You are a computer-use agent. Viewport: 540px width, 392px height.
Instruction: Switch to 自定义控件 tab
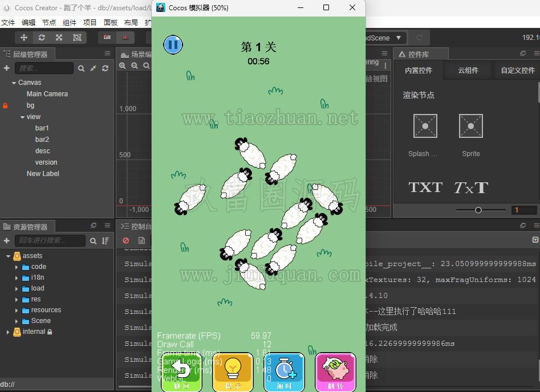[x=518, y=70]
